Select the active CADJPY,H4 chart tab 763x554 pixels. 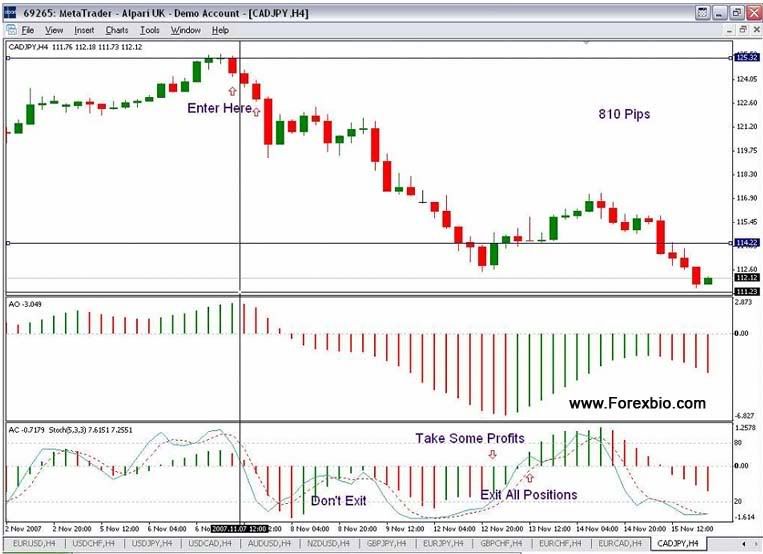[x=677, y=543]
